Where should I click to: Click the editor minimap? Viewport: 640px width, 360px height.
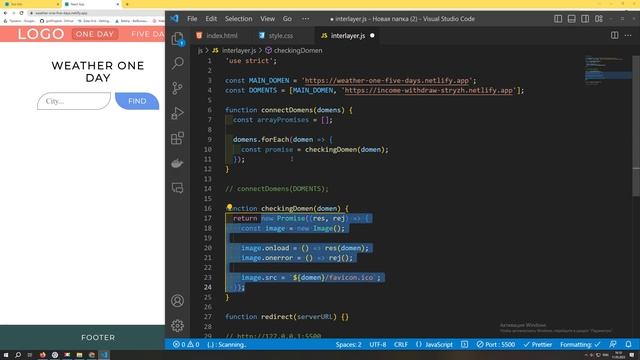[607, 69]
